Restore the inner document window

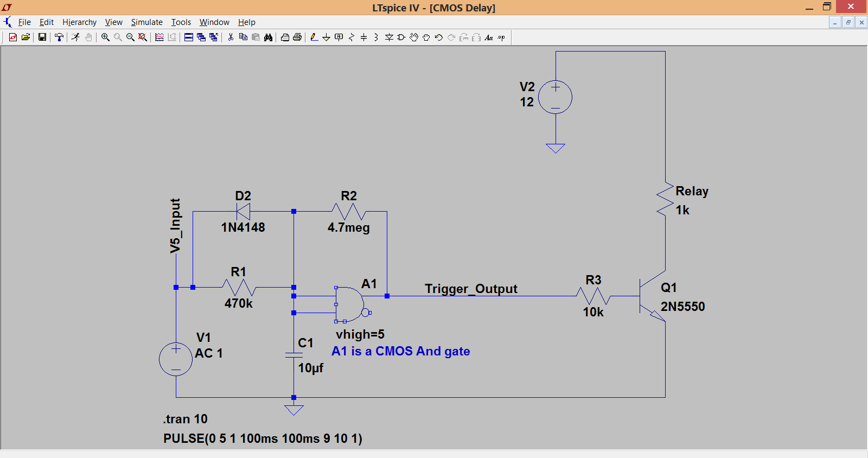click(848, 22)
